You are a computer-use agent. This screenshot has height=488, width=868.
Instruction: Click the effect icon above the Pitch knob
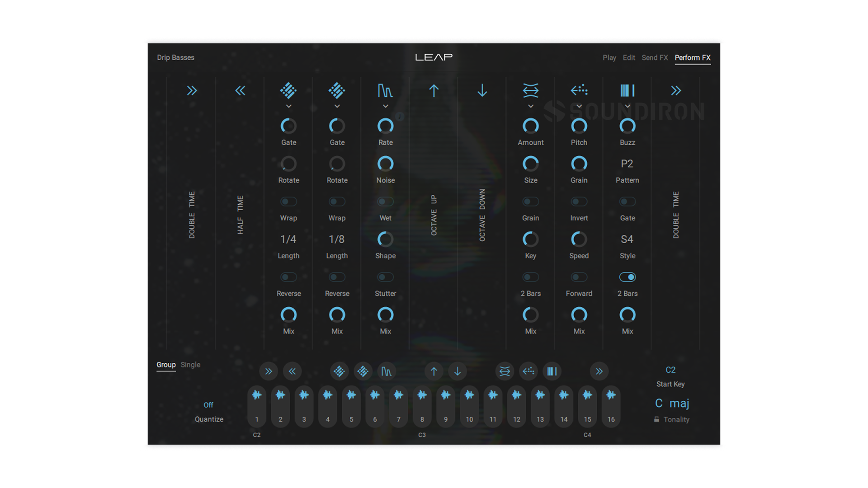tap(579, 90)
